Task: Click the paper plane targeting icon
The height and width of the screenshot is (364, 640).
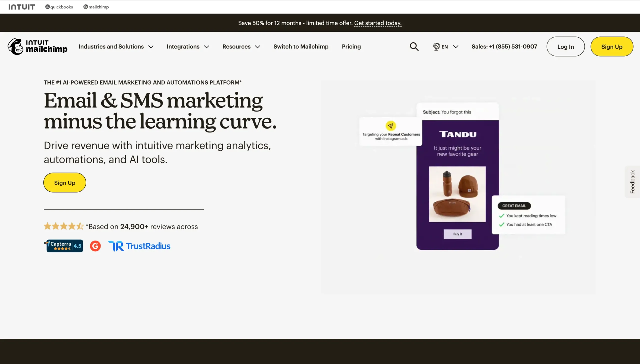Action: point(390,126)
